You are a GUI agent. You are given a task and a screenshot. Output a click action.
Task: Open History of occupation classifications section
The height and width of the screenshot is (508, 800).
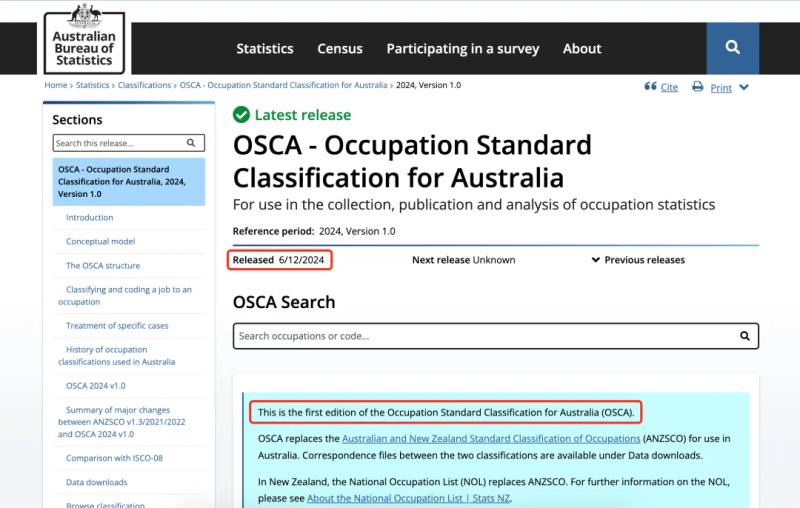(x=116, y=355)
